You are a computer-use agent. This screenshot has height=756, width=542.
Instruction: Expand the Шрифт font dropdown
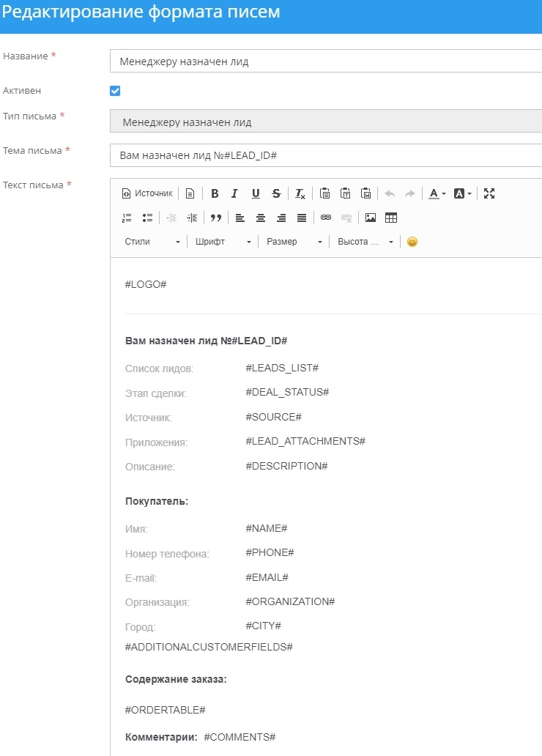pyautogui.click(x=223, y=242)
